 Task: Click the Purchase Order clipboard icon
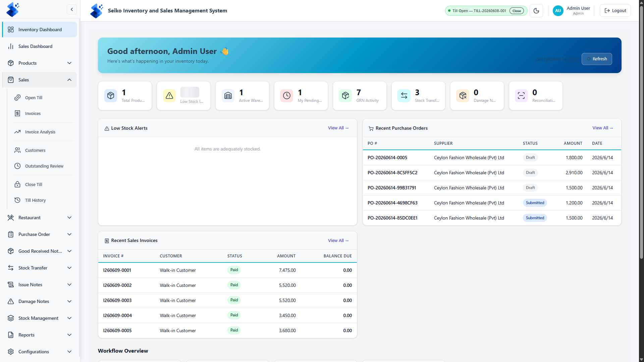[11, 234]
